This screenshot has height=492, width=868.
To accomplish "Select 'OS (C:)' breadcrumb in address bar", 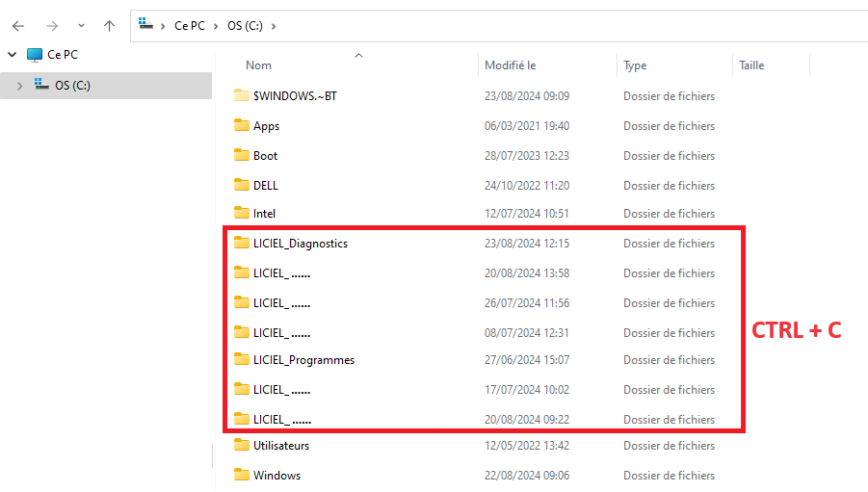I will coord(245,26).
